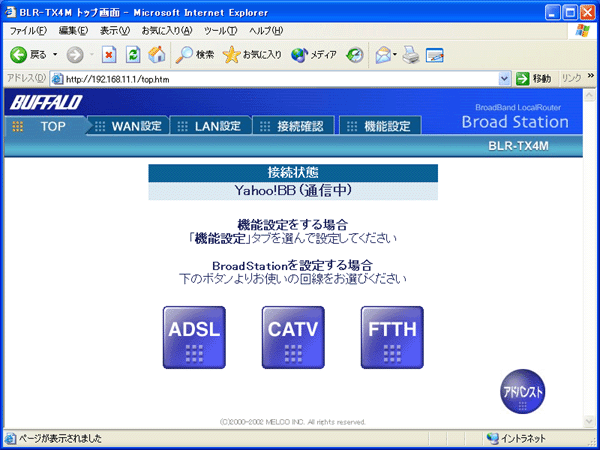Open the File (ファイル) menu
The height and width of the screenshot is (450, 600).
pos(28,31)
